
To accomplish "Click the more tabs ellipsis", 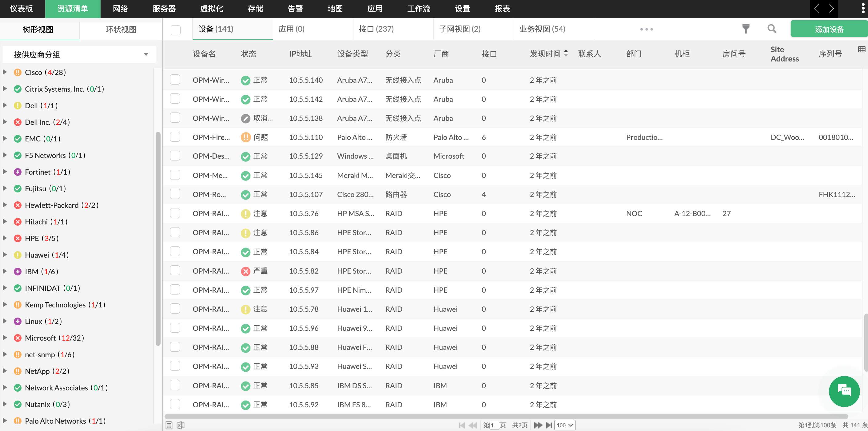I will [x=646, y=29].
